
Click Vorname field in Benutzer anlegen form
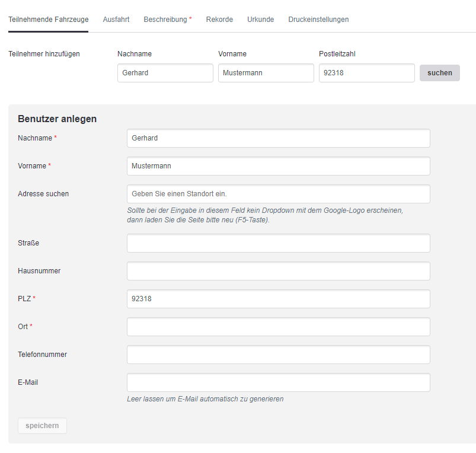tap(279, 166)
